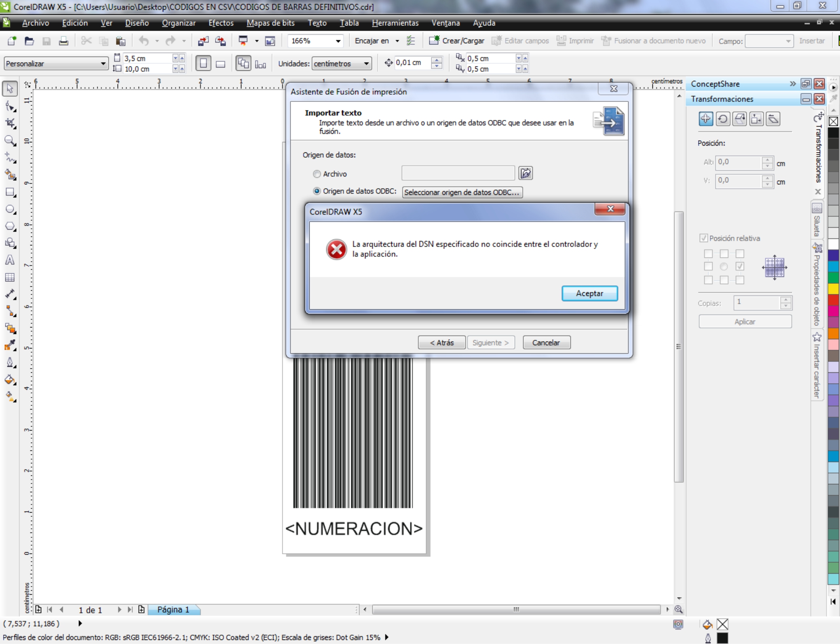Screen dimensions: 840x644
Task: Expand the undo history dropdown arrow
Action: 157,41
